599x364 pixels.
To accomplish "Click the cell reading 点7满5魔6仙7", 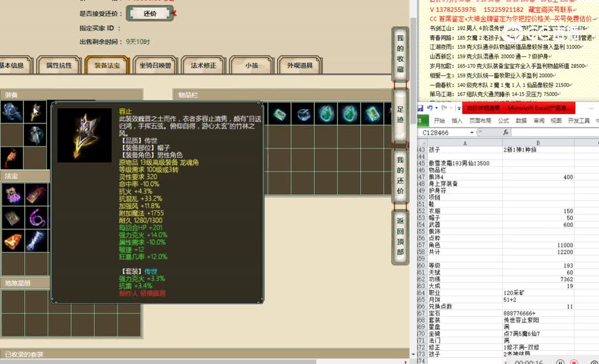I will pyautogui.click(x=538, y=334).
